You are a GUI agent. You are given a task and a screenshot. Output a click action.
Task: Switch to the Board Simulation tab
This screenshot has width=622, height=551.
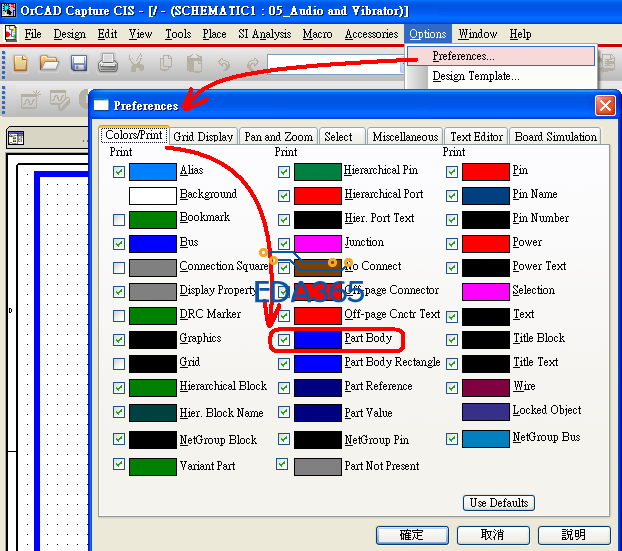[x=555, y=136]
